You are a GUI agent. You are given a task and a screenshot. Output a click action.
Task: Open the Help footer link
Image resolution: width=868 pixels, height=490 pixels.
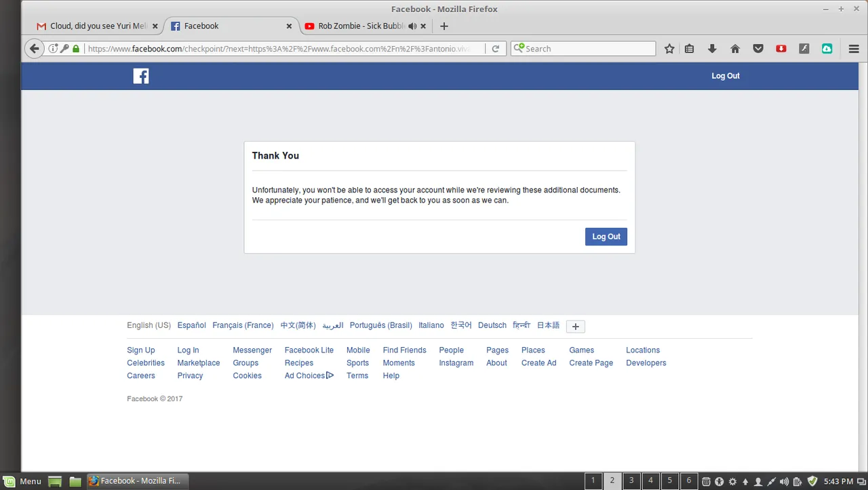pos(391,376)
